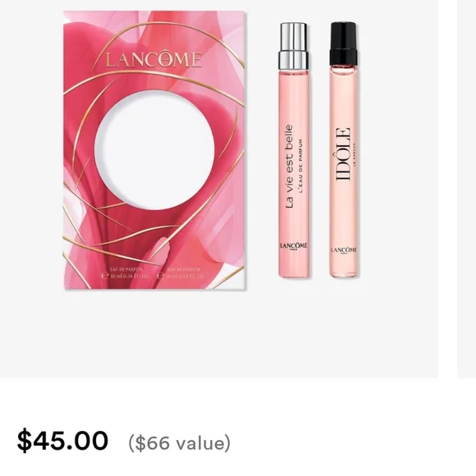This screenshot has height=476, width=476.
Task: Click the white circular cutout on box
Action: pyautogui.click(x=154, y=150)
